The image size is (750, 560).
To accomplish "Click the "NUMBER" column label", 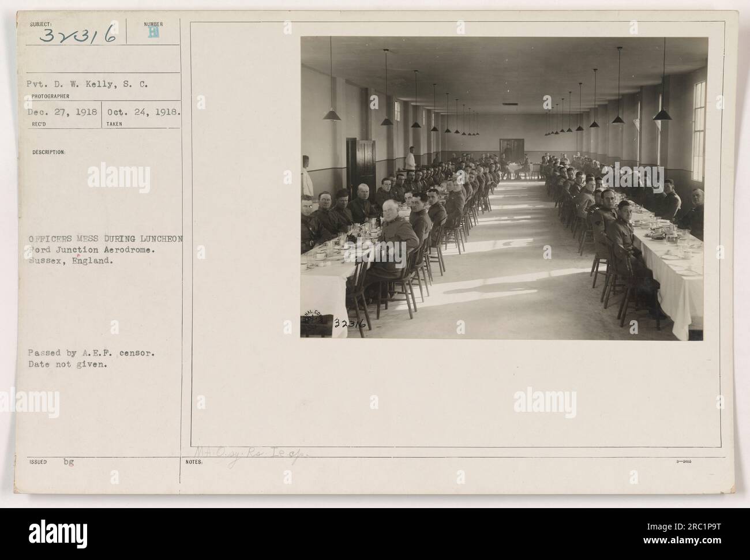I will (154, 24).
